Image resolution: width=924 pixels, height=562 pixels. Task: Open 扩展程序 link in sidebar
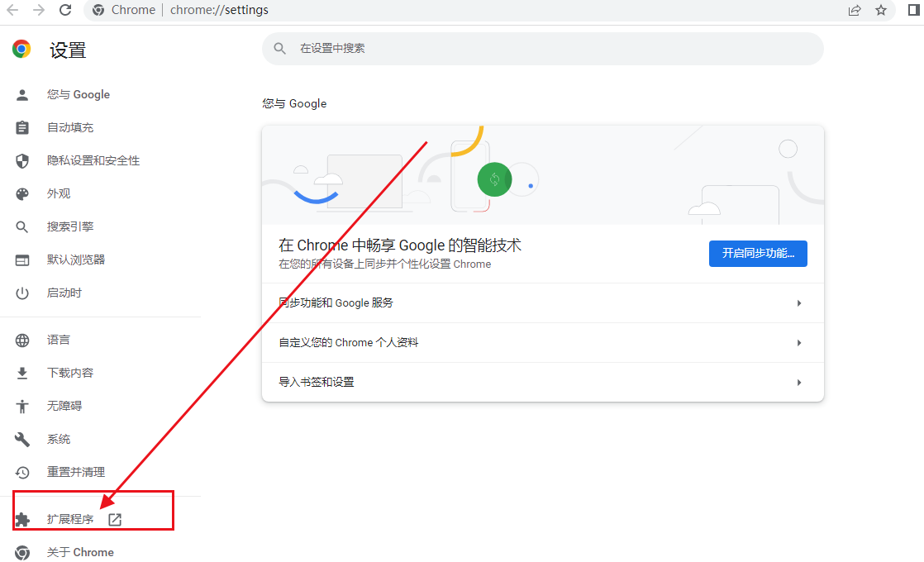(70, 518)
